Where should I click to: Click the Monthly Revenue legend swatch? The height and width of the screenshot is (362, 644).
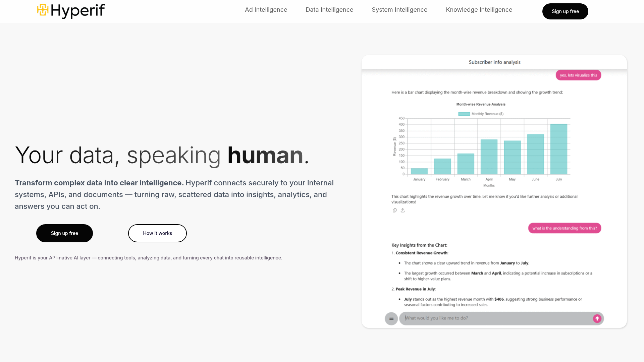(x=464, y=114)
